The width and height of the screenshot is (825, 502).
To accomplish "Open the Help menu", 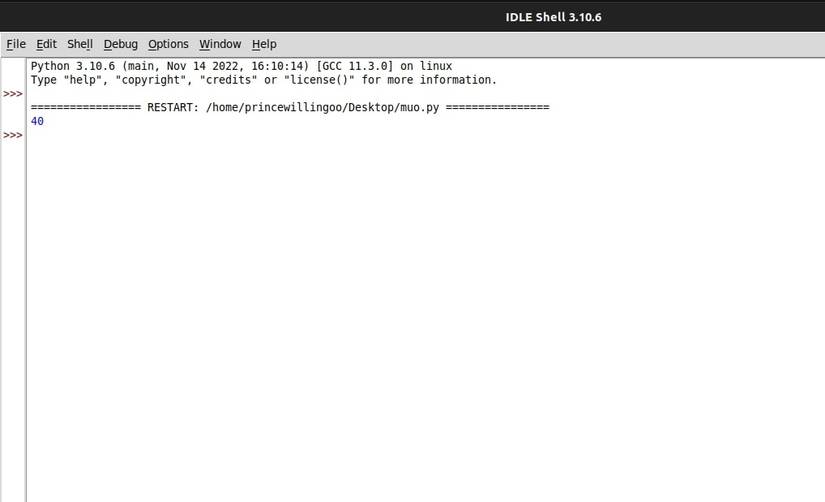I will click(x=264, y=44).
